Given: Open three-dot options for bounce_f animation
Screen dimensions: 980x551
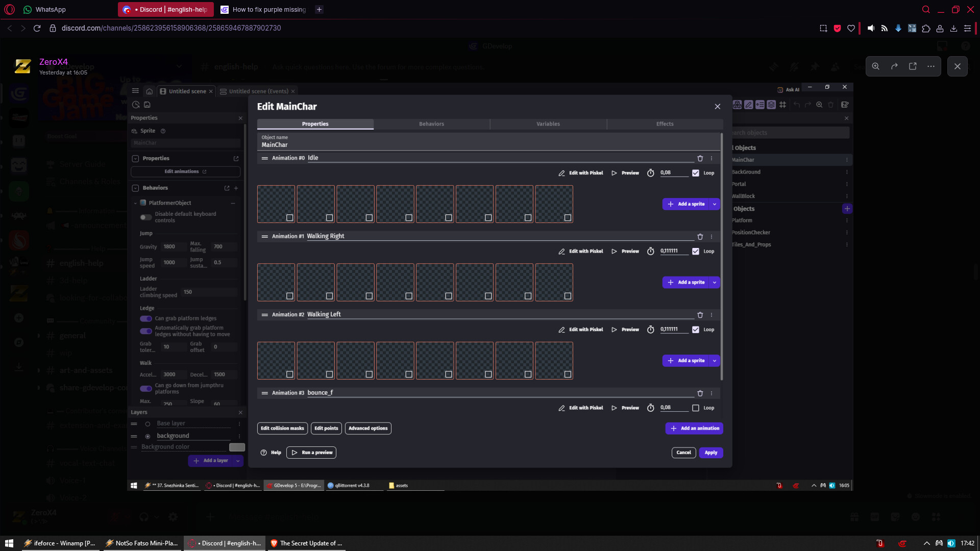Looking at the screenshot, I should tap(712, 393).
